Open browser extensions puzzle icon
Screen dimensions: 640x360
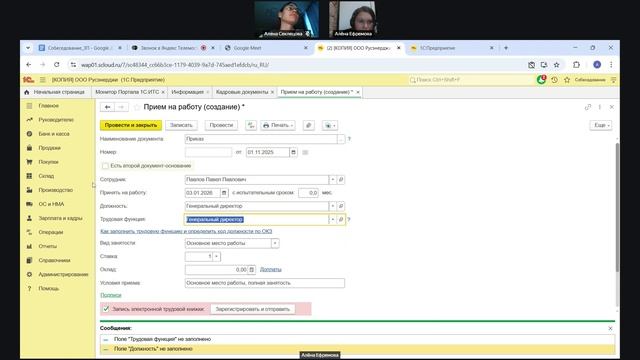(x=576, y=64)
